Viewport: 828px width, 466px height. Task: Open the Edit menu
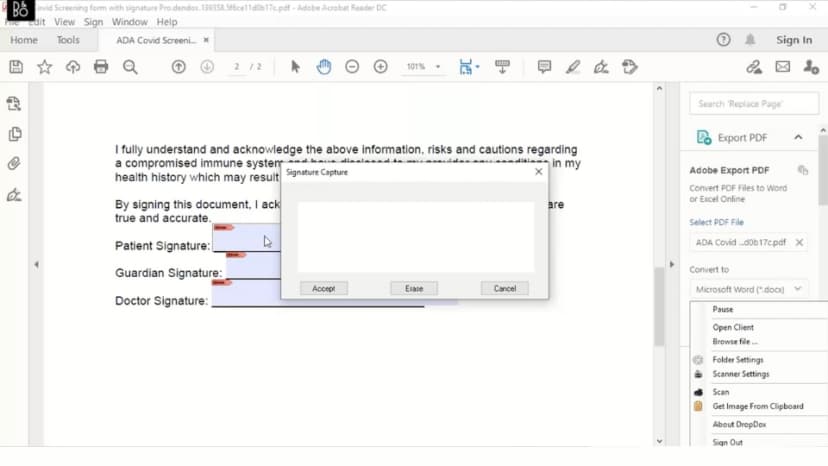point(36,22)
